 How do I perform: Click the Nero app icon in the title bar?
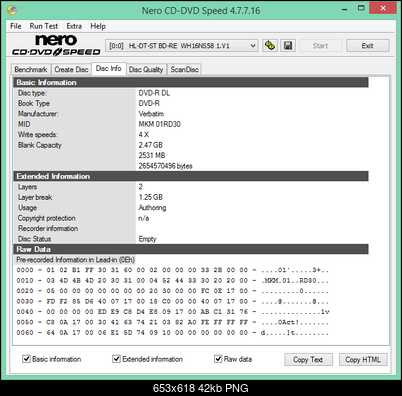(x=12, y=10)
